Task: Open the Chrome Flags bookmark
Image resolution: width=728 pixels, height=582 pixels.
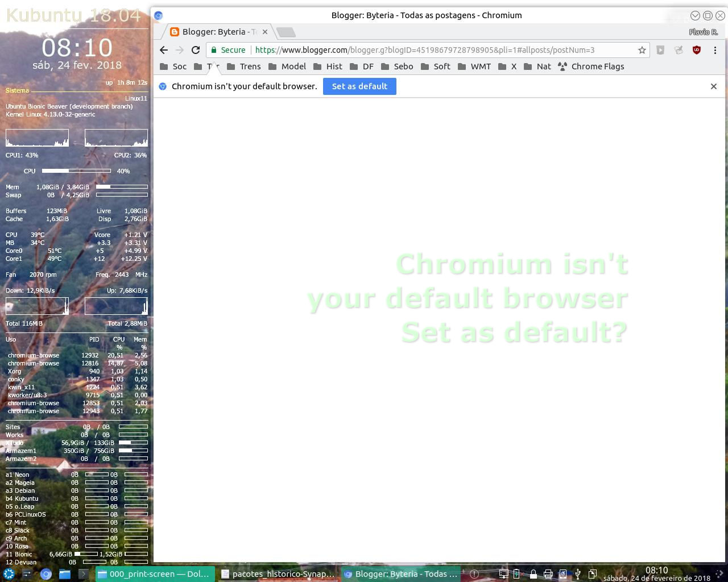Action: coord(597,66)
